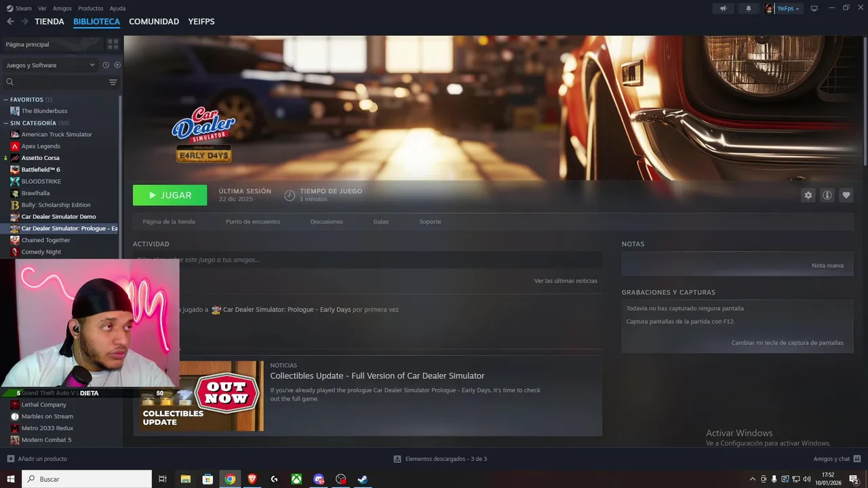Select Battlefield 6 in the library list
Screen dimensions: 868x488
tap(41, 169)
